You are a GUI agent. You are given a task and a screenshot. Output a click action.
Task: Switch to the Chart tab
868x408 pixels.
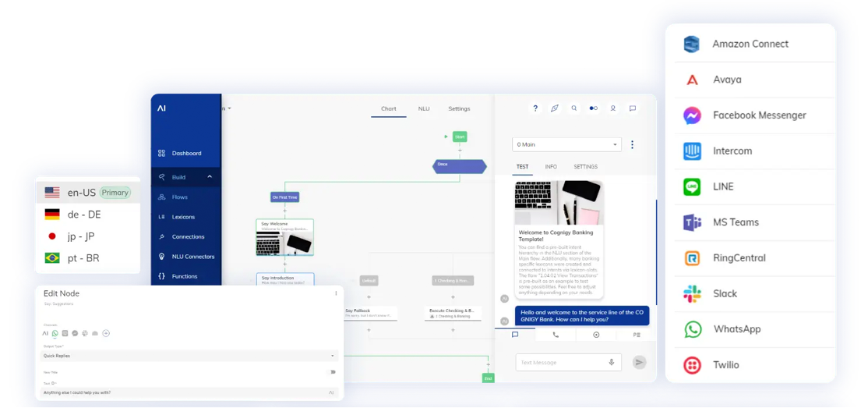[x=389, y=108]
